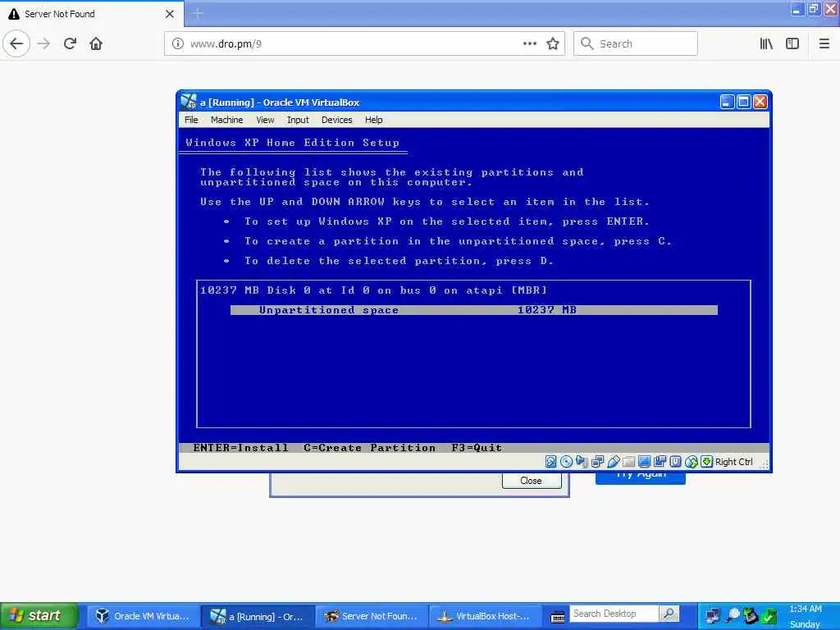Click the network computers tray icon
Viewport: 840px width, 630px height.
[x=713, y=616]
